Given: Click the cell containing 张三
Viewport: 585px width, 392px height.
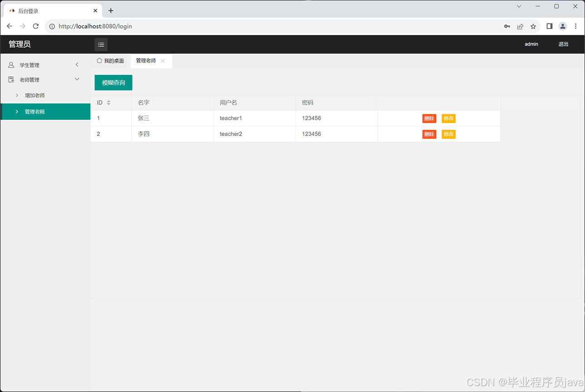Looking at the screenshot, I should [x=172, y=118].
